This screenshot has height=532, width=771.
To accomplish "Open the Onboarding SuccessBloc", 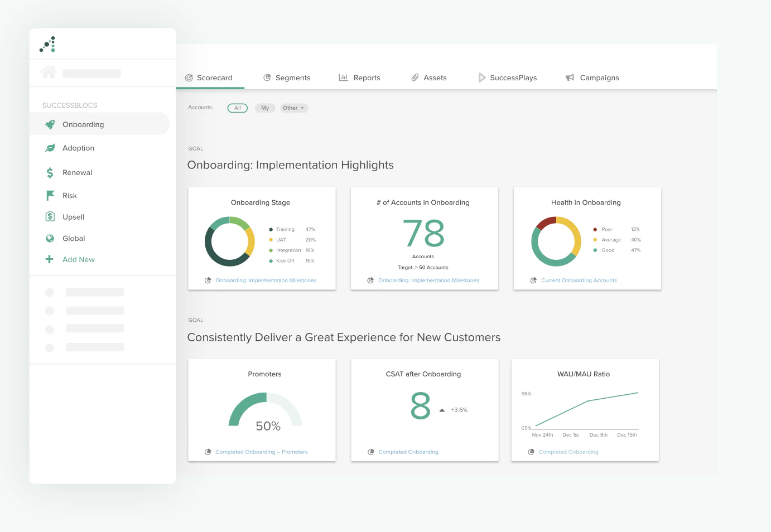I will 99,124.
